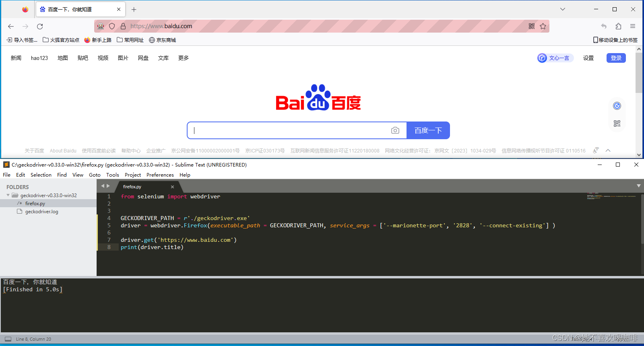Viewport: 644px width, 346px height.
Task: Open a new Firefox tab
Action: tap(134, 9)
